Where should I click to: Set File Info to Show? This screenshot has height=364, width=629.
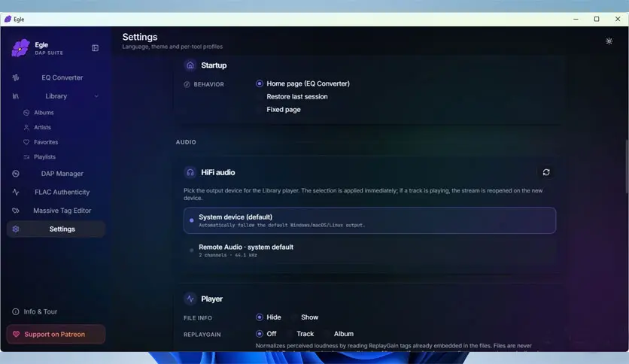[x=305, y=317]
